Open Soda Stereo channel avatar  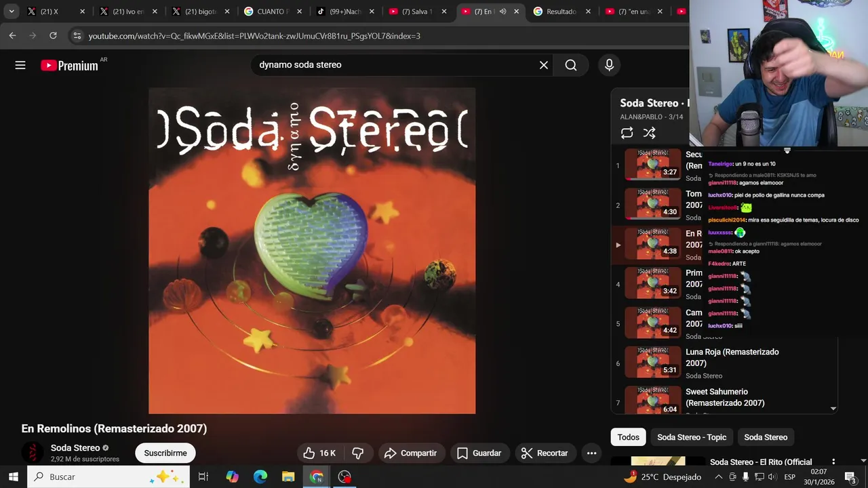32,453
